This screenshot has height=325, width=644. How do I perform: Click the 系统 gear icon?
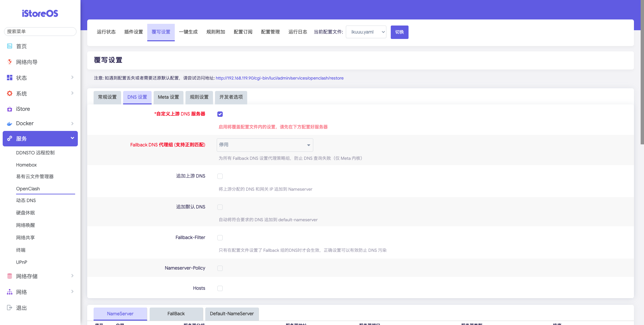click(x=10, y=93)
